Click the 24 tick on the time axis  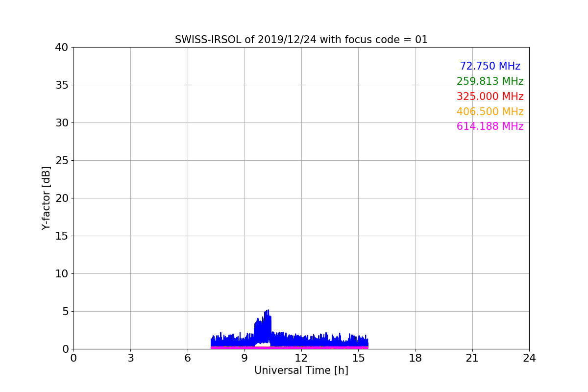pos(529,358)
